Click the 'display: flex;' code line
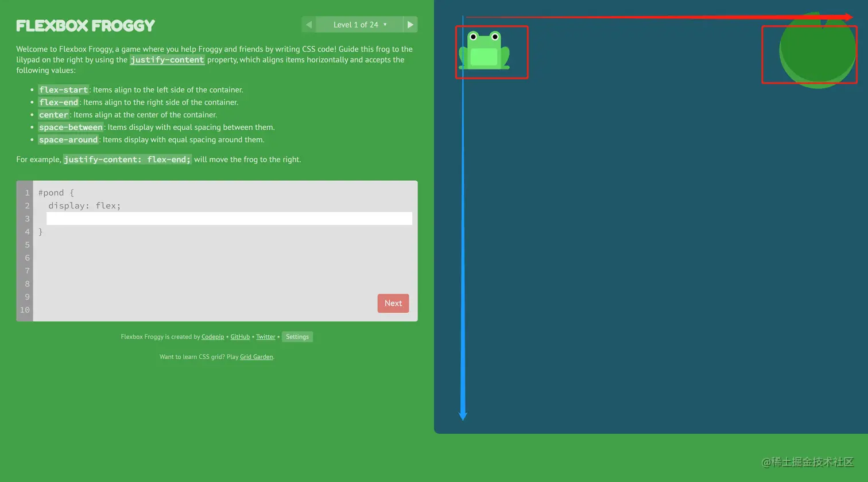 click(x=84, y=205)
